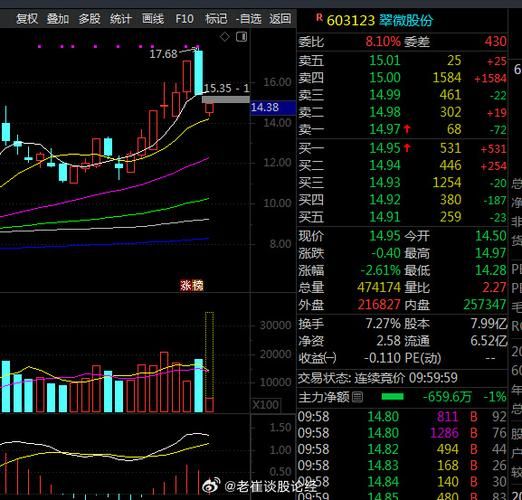Toggle the side panel icon above chart
Screen dimensions: 522x500
pos(241,37)
